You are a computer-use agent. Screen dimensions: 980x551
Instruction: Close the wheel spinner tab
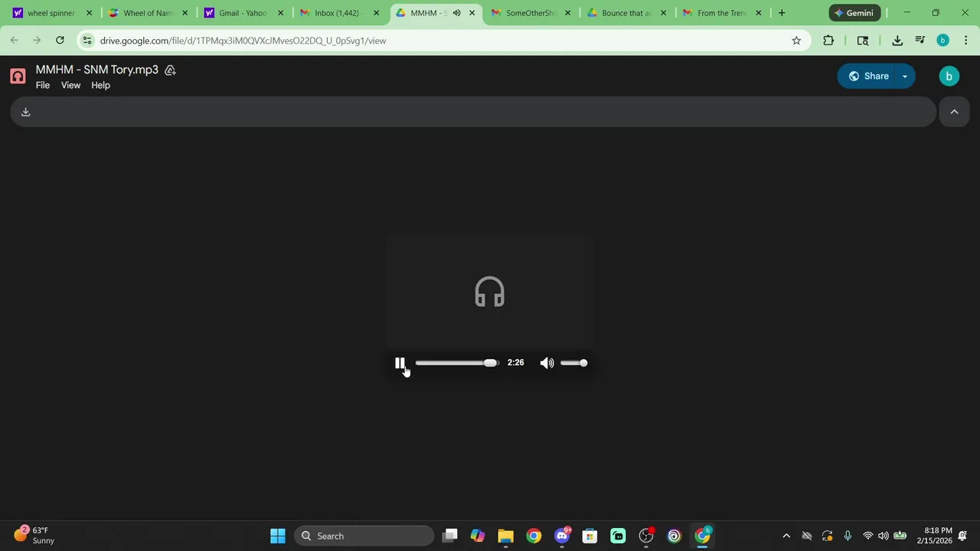(89, 13)
